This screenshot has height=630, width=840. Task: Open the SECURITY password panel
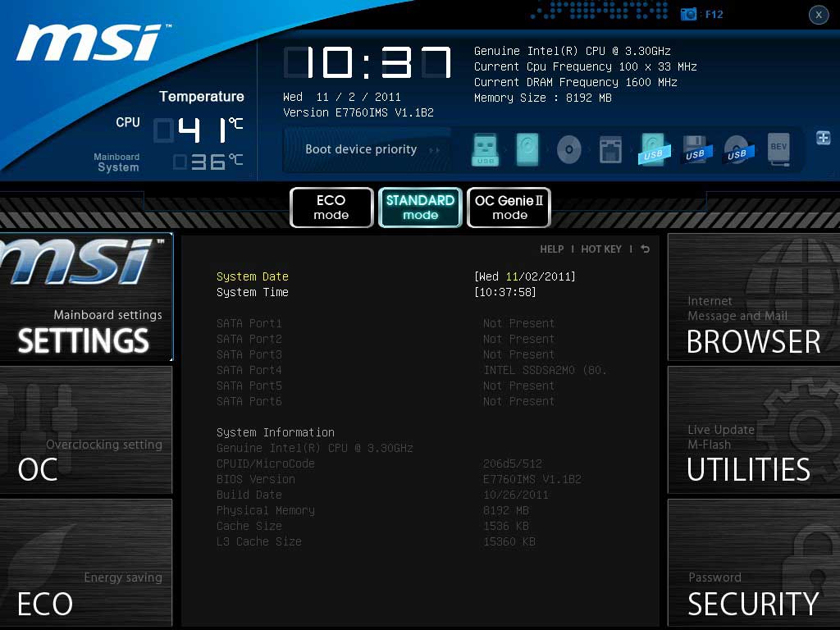point(754,563)
